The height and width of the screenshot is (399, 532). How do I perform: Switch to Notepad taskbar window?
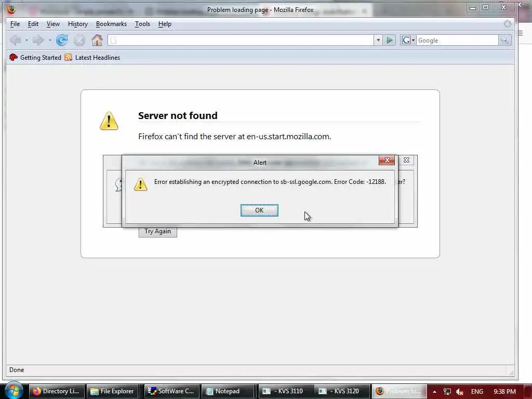[x=228, y=391]
